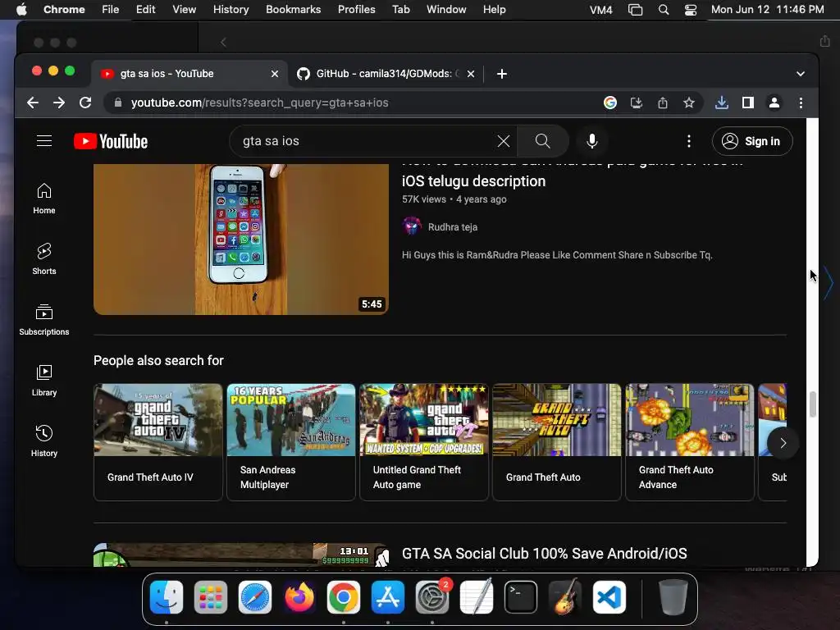Select Untitled Grand Theft Auto game card

coord(424,442)
